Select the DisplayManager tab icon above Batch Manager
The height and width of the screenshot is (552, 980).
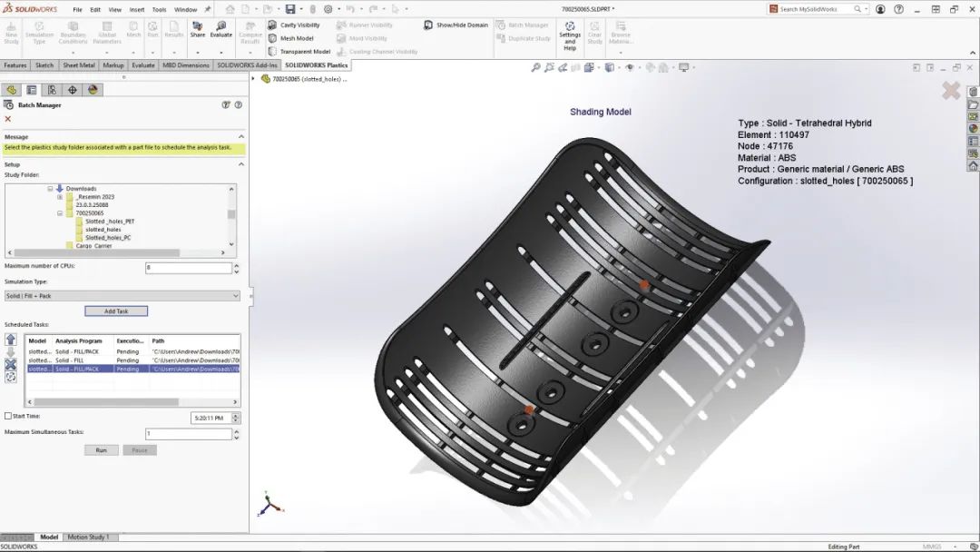(x=92, y=90)
